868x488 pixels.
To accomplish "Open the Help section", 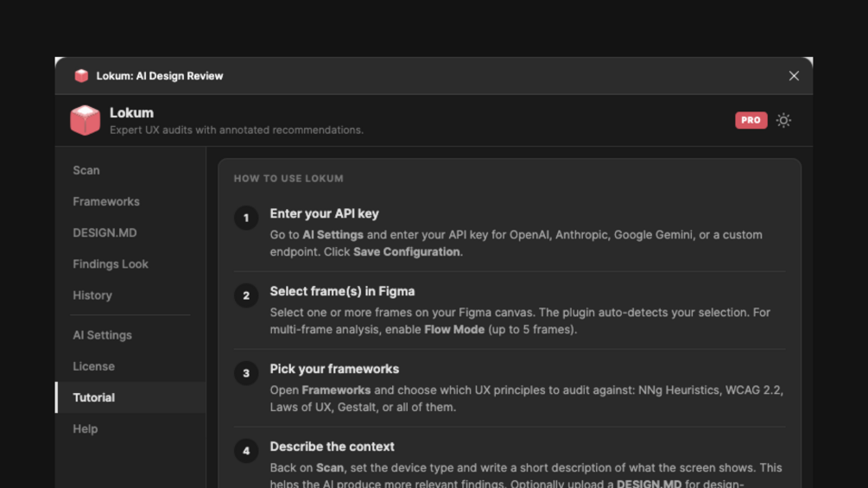I will tap(85, 428).
